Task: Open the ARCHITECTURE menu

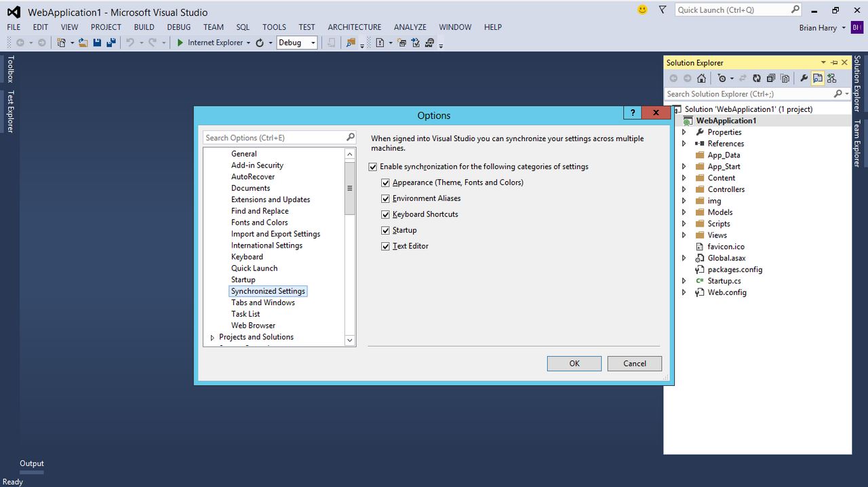Action: pyautogui.click(x=355, y=27)
